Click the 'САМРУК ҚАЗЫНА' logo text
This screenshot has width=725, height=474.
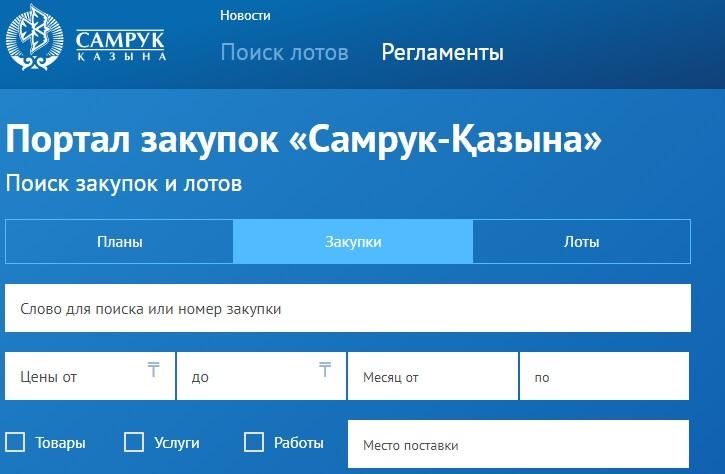121,46
